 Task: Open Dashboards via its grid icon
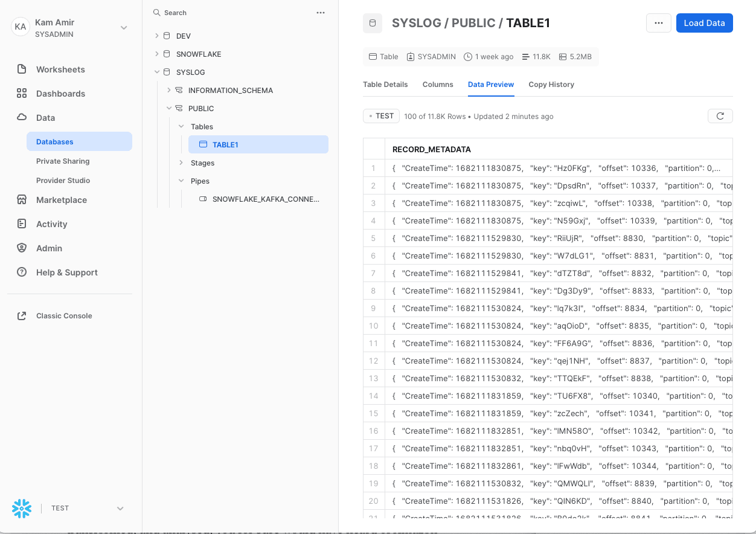22,94
